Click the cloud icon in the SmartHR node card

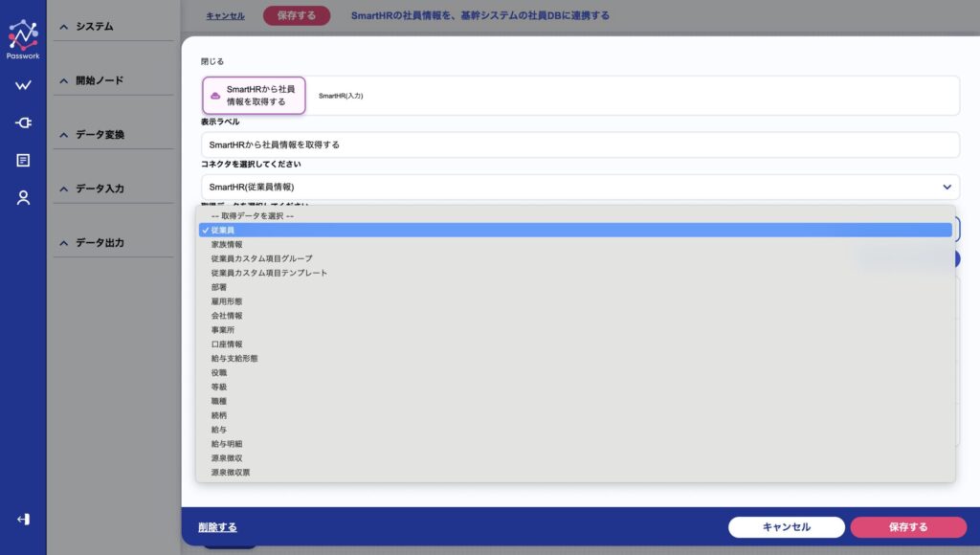[215, 96]
